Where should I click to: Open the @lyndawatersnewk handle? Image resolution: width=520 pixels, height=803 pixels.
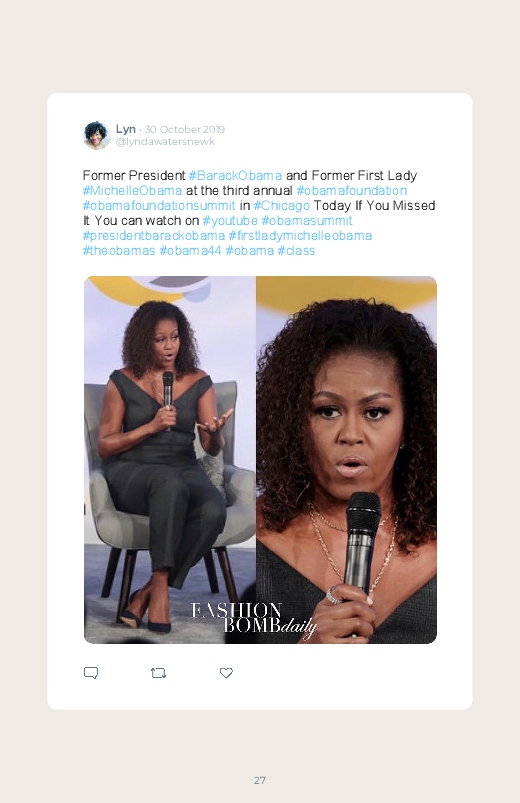pos(165,142)
